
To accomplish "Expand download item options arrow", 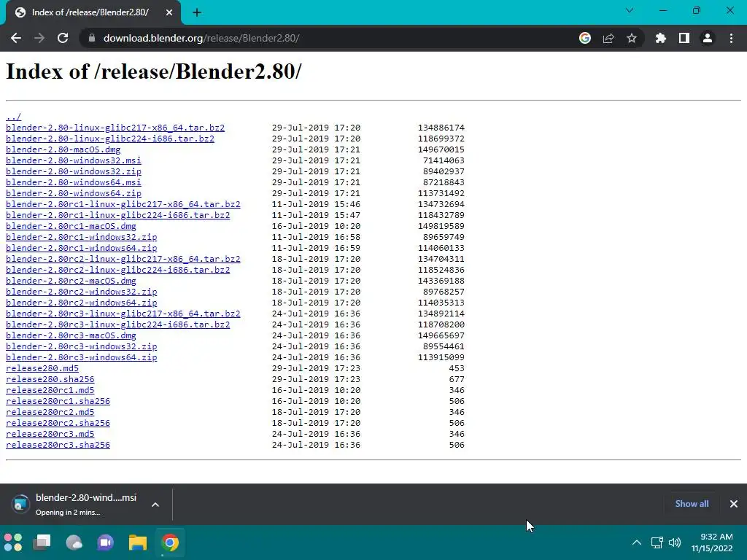I will (x=155, y=505).
